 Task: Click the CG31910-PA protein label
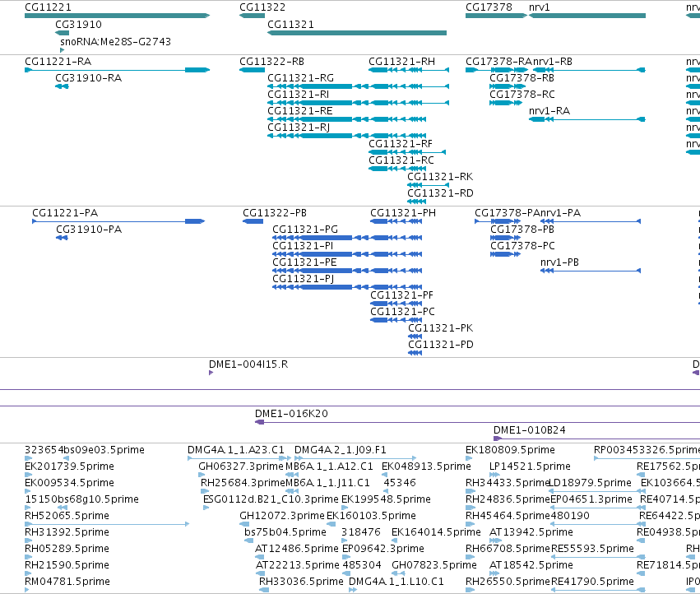pos(89,230)
